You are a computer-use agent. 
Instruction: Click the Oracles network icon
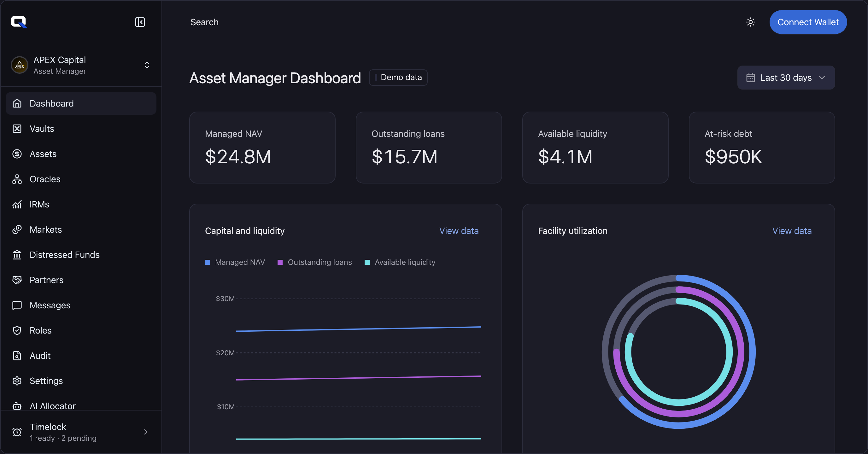tap(17, 179)
